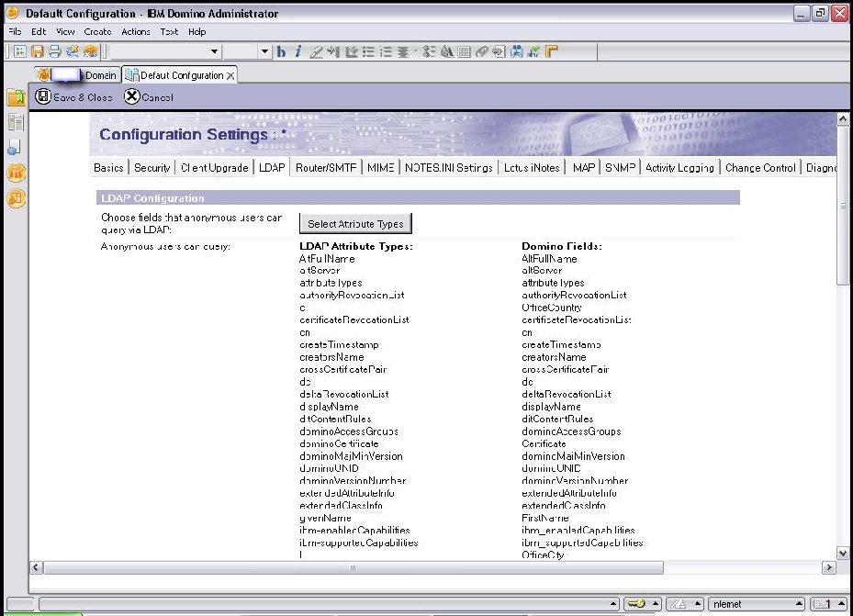Click the bottom orange sidebar icon
The width and height of the screenshot is (853, 616).
click(x=17, y=198)
